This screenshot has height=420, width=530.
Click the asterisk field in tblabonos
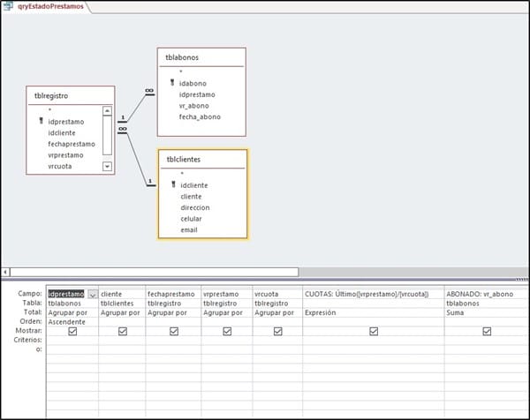coord(180,72)
